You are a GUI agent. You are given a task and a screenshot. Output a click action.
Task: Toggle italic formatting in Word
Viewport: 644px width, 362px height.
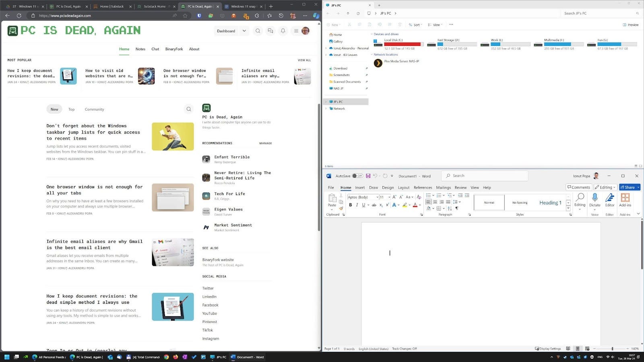click(x=357, y=205)
